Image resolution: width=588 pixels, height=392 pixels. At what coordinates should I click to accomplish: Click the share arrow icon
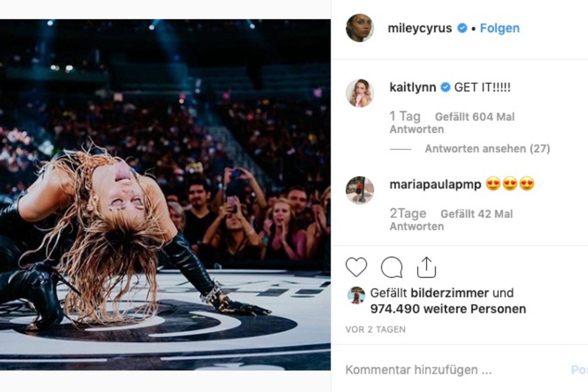click(426, 267)
